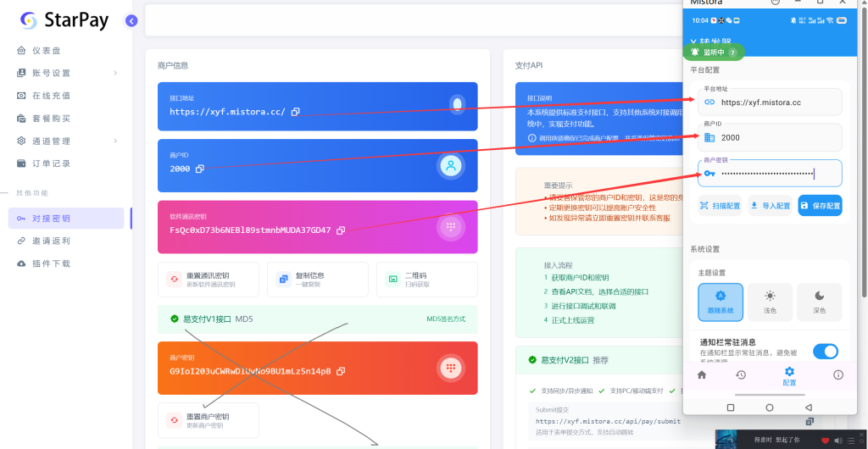This screenshot has width=868, height=449.
Task: Collapse the StarPay sidebar with arrow button
Action: tap(131, 21)
